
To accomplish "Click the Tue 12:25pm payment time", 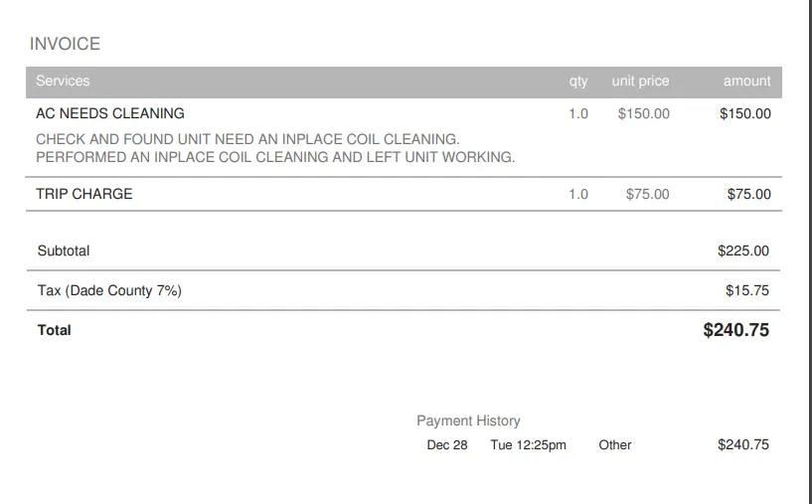I will coord(528,445).
